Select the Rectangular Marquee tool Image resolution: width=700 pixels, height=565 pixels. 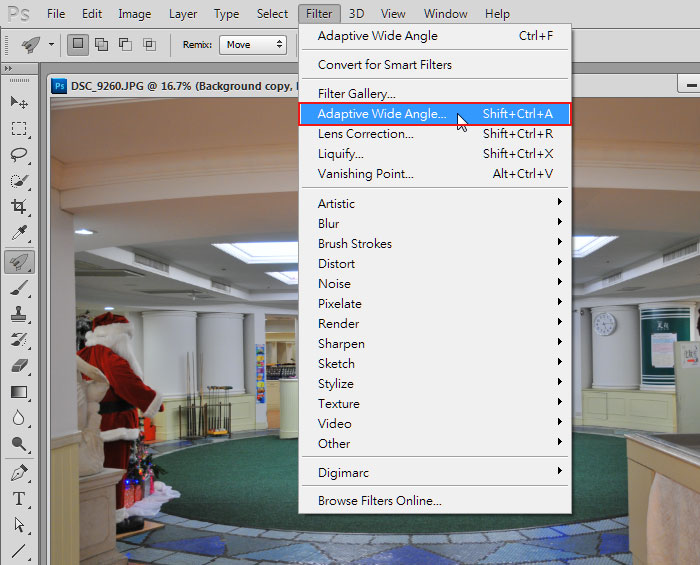19,129
